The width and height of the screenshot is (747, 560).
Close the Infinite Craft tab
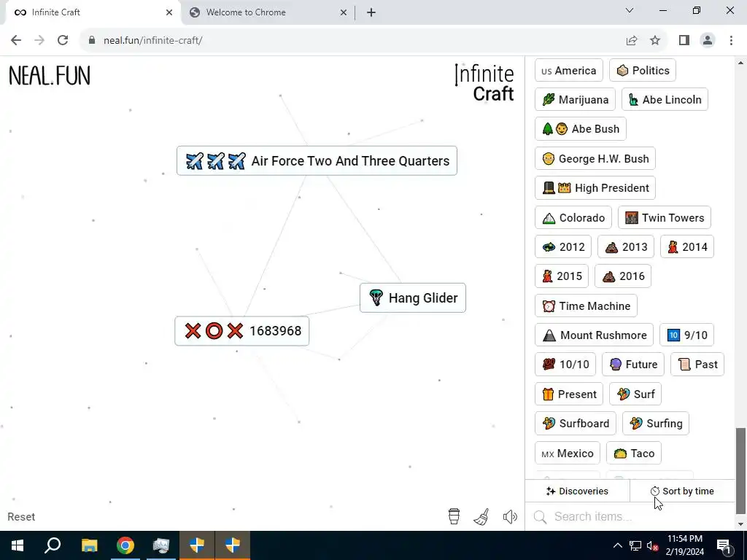pos(169,12)
